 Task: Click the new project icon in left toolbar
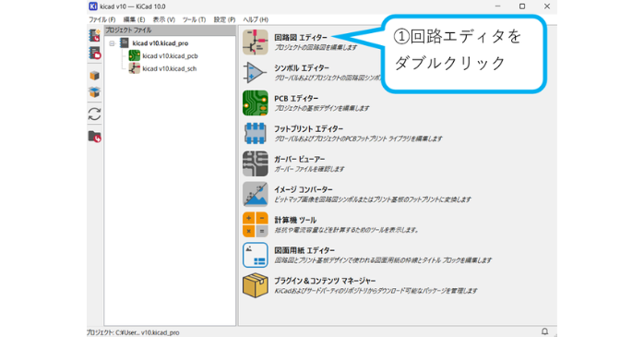click(x=94, y=35)
